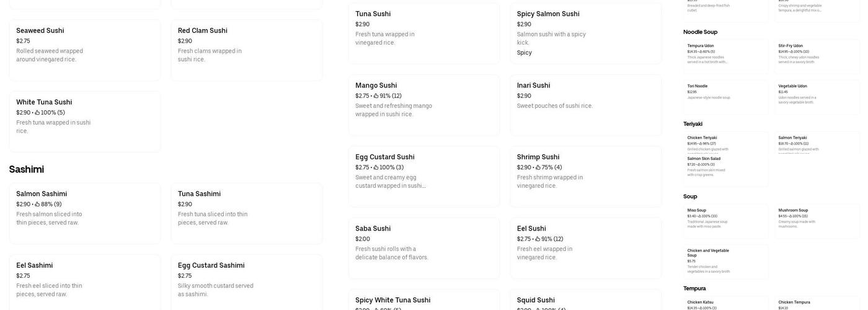Viewport: 868px width, 310px height.
Task: Choose the Spicy Salmon Sushi item
Action: coord(585,33)
